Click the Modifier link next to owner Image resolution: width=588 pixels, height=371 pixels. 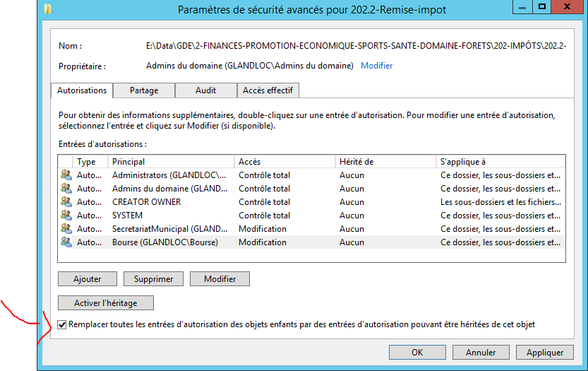[x=376, y=66]
